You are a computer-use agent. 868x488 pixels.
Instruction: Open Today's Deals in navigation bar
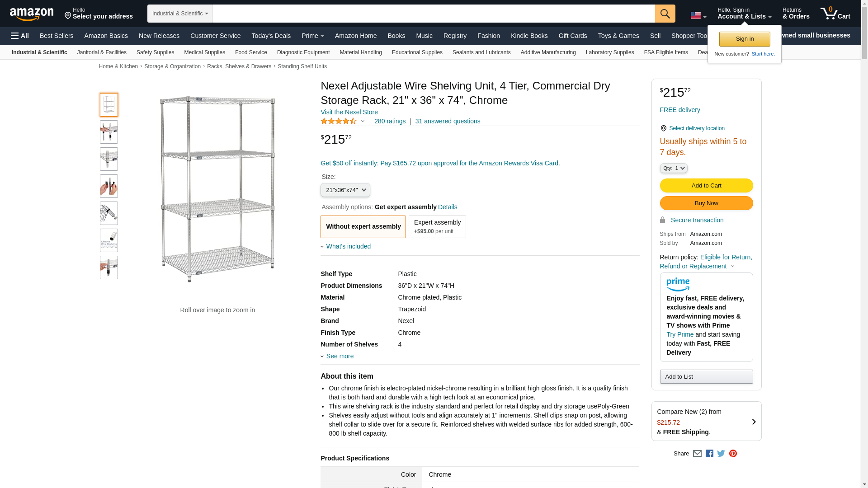point(271,36)
